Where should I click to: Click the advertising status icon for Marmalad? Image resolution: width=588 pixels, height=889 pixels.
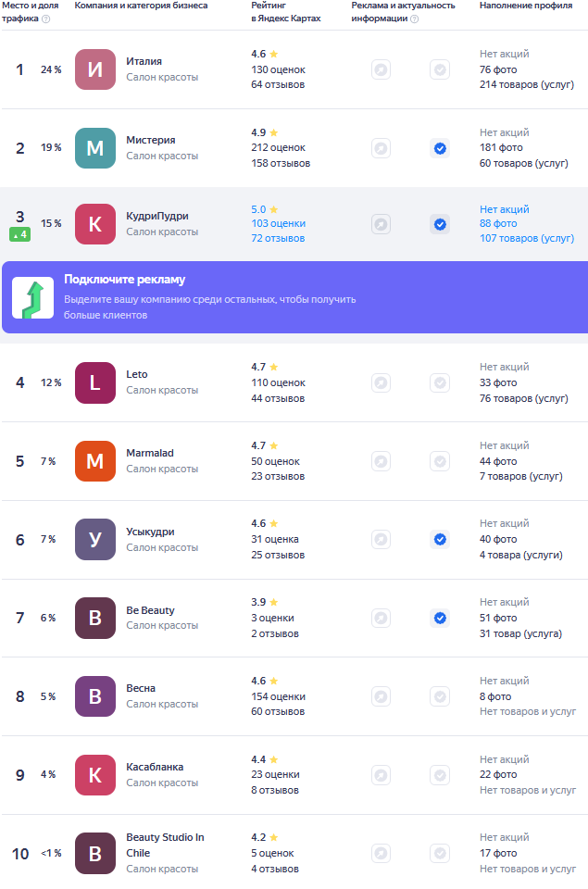381,461
